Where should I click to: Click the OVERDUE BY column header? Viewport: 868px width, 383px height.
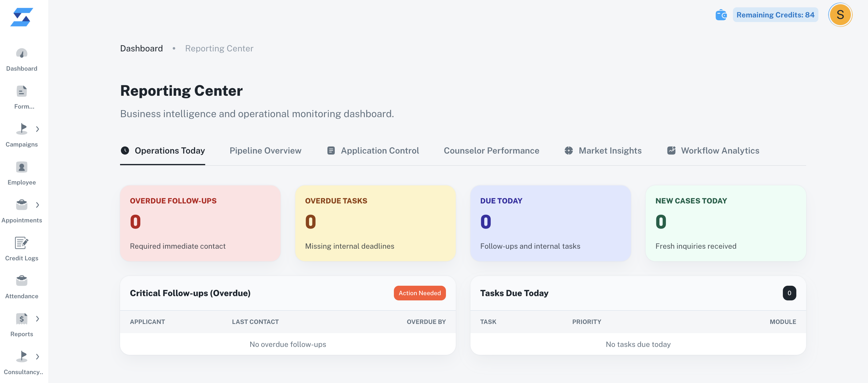pos(426,322)
